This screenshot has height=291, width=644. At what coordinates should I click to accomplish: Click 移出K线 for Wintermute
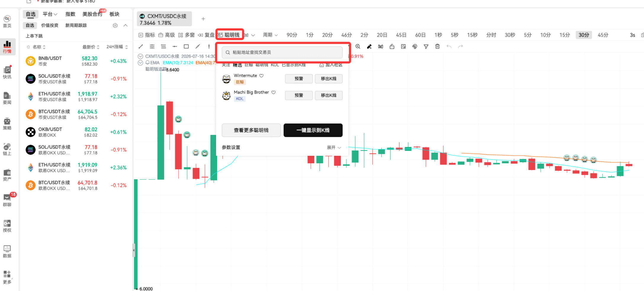[329, 79]
